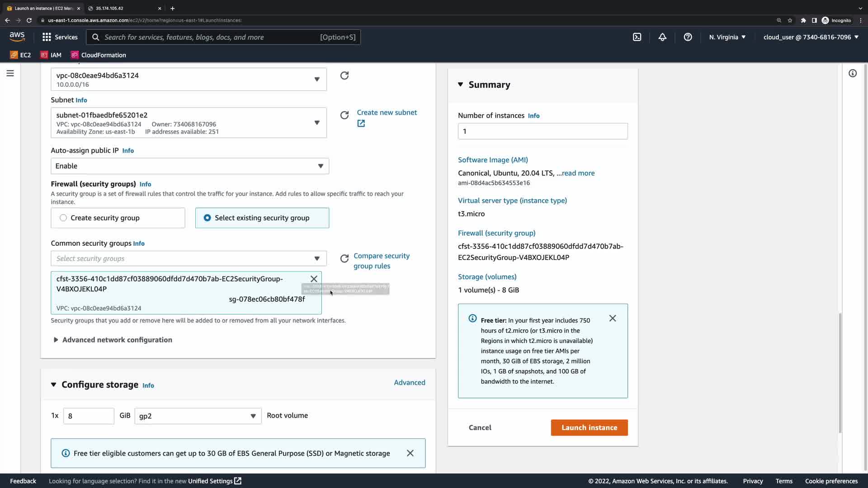Remove the selected EC2SecurityGroup entry
This screenshot has height=488, width=868.
pos(314,279)
